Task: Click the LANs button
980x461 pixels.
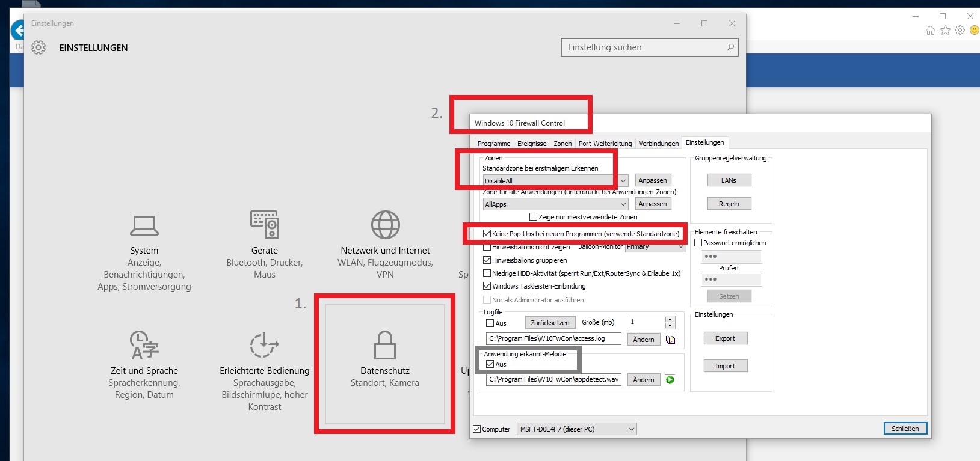Action: pyautogui.click(x=729, y=180)
